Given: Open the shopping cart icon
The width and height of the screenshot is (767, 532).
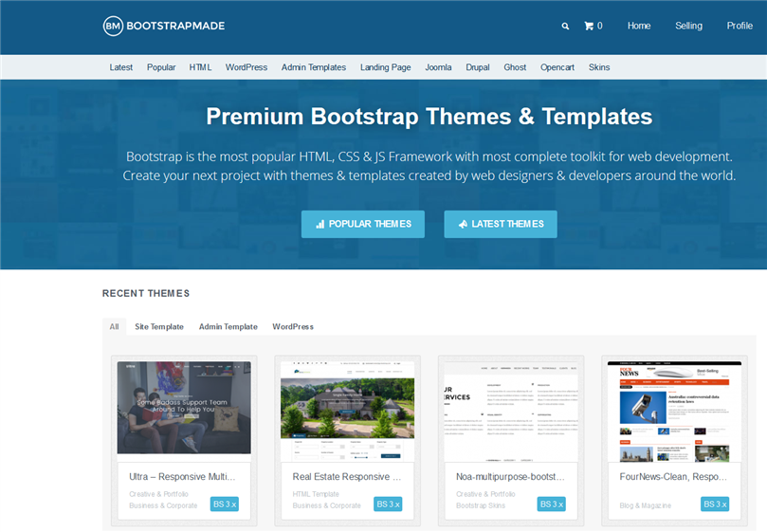Looking at the screenshot, I should [589, 26].
